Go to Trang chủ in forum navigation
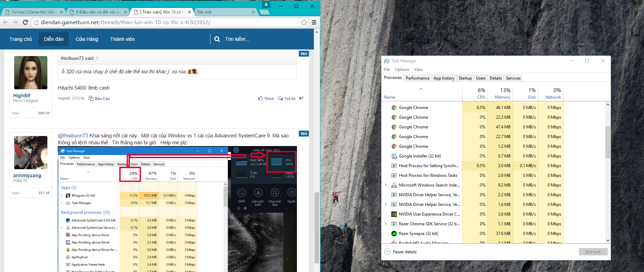This screenshot has width=644, height=272. coord(21,39)
